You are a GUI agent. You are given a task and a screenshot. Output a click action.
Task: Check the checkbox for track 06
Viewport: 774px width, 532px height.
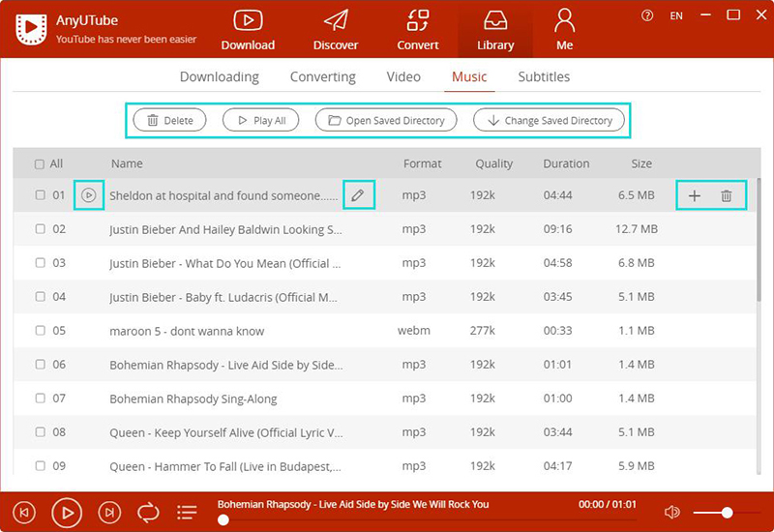[x=40, y=365]
